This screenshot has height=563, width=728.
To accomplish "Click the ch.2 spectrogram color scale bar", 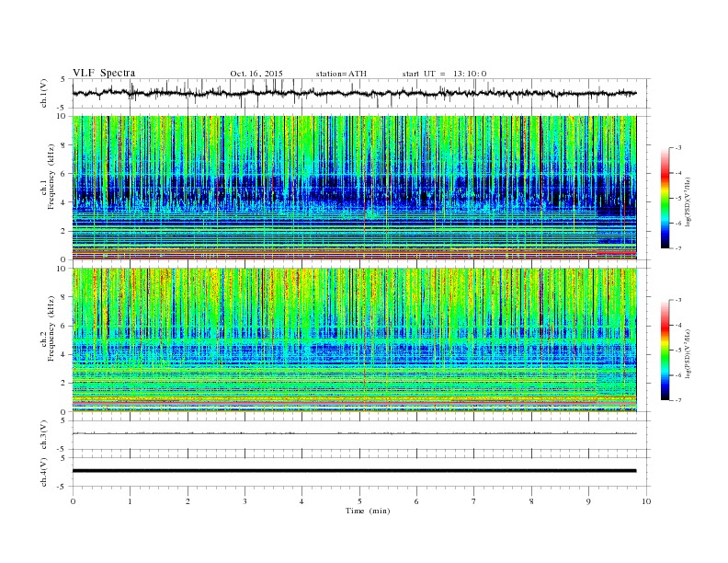I will [665, 350].
